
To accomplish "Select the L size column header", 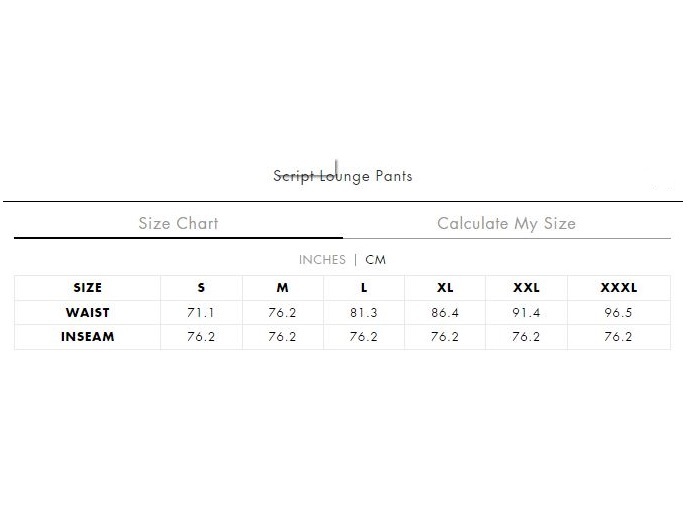I will point(364,288).
